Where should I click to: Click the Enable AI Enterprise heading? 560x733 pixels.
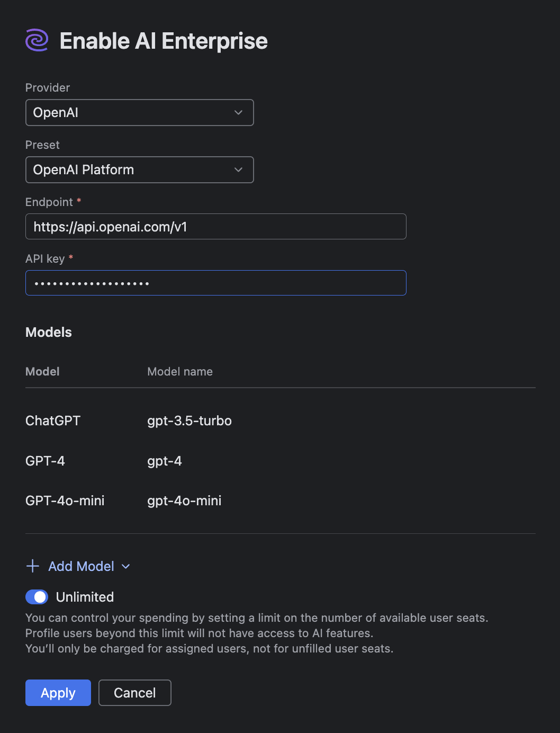pyautogui.click(x=164, y=40)
